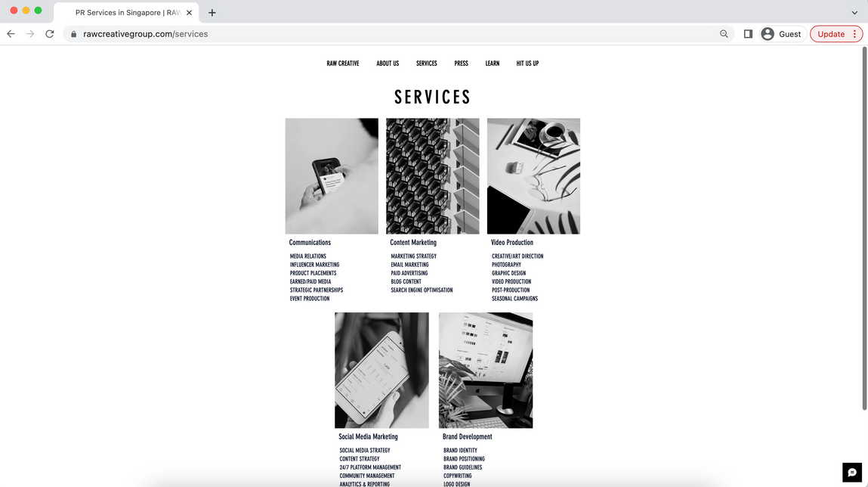Click the HIT US UP link
The image size is (868, 487).
527,64
